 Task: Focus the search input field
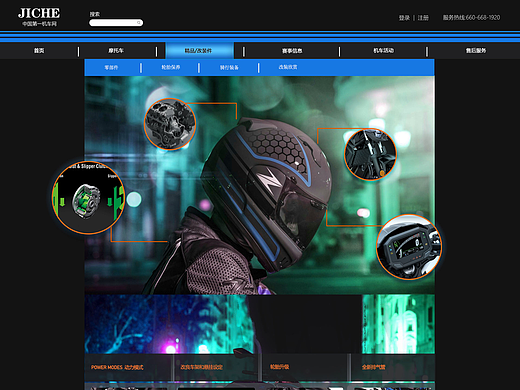pos(116,23)
